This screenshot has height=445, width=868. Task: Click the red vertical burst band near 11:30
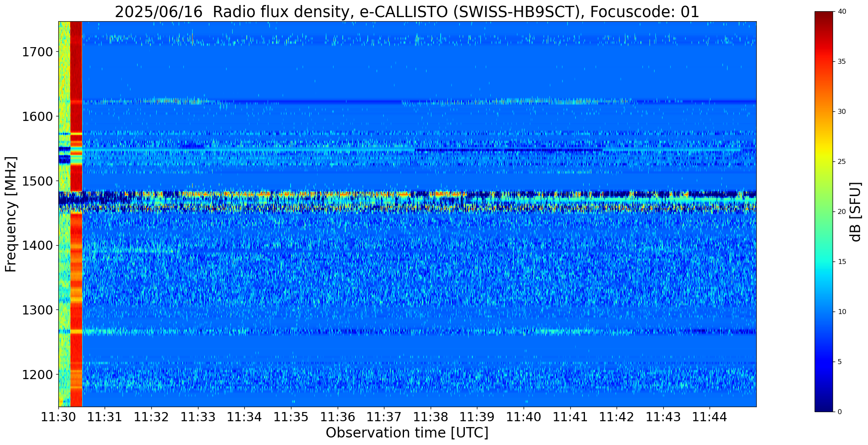[76, 214]
